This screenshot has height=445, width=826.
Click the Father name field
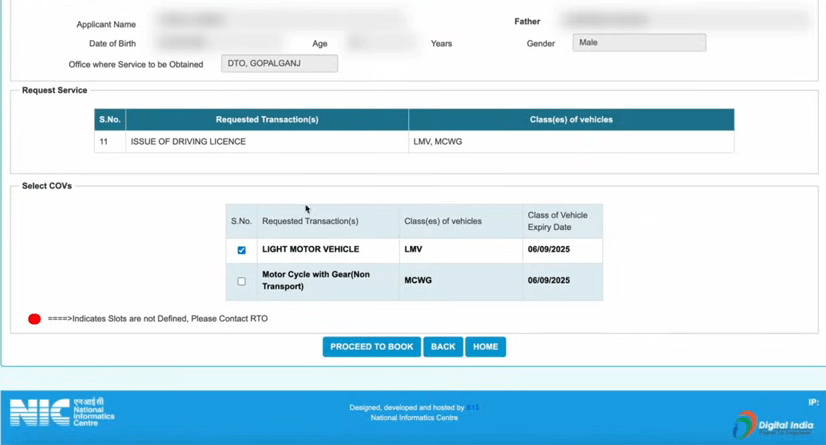click(683, 20)
